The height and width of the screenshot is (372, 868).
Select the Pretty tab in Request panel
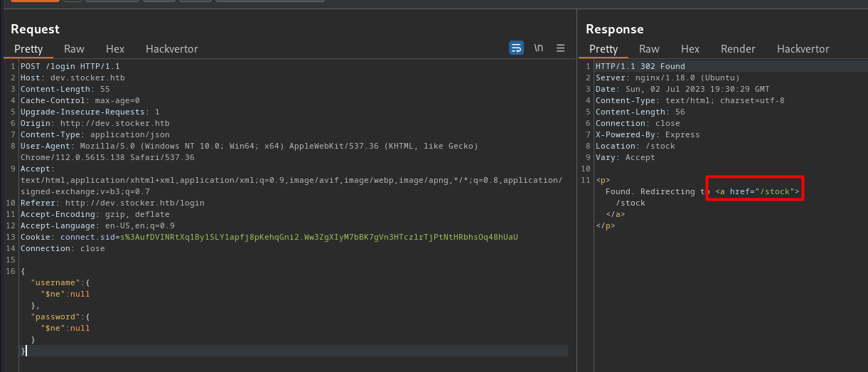pos(28,49)
